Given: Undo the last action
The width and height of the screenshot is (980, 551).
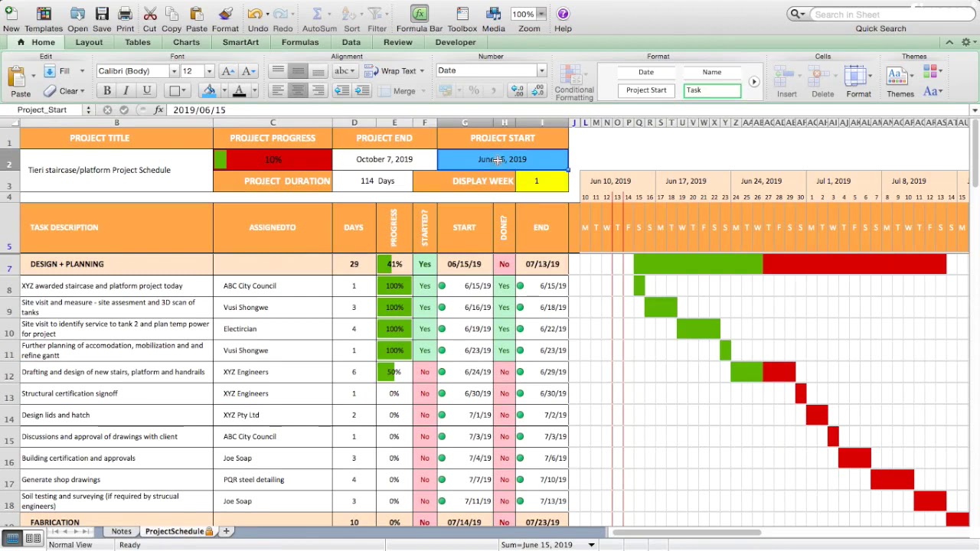Looking at the screenshot, I should (x=255, y=14).
